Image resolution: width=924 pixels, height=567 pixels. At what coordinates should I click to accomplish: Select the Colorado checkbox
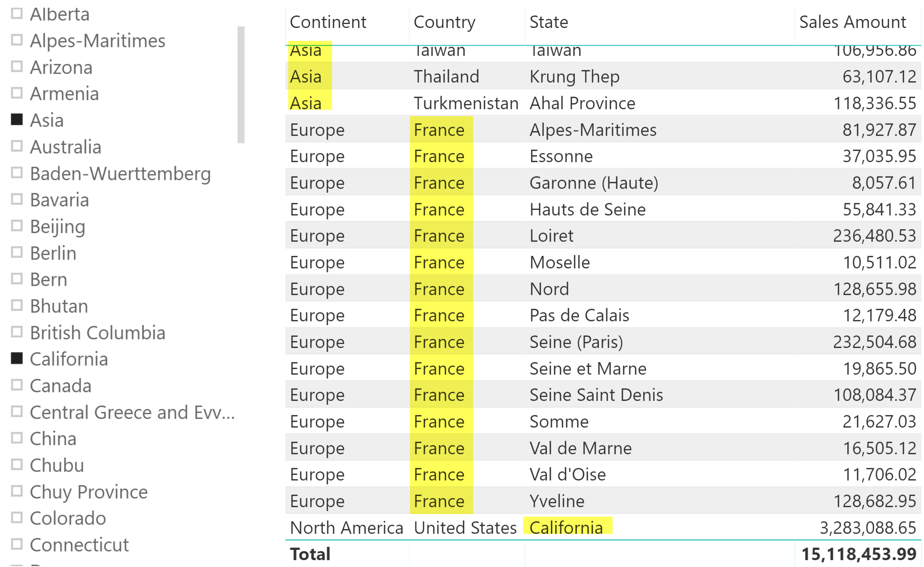16,518
